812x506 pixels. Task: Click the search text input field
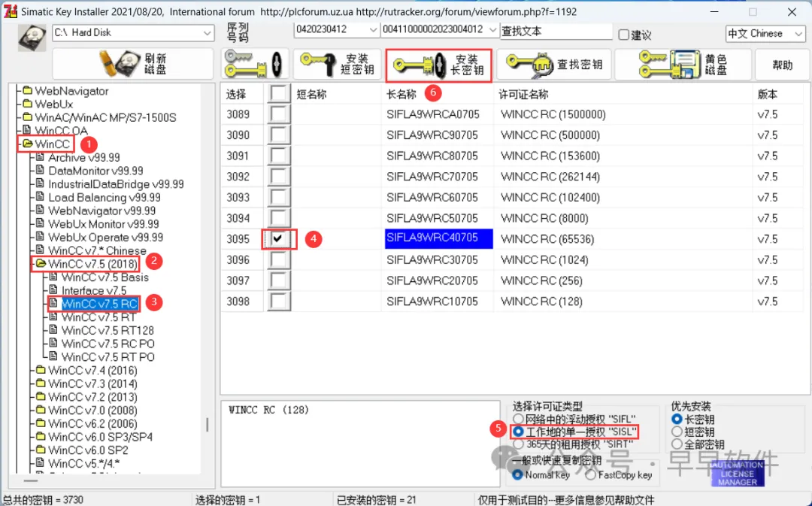tap(556, 31)
